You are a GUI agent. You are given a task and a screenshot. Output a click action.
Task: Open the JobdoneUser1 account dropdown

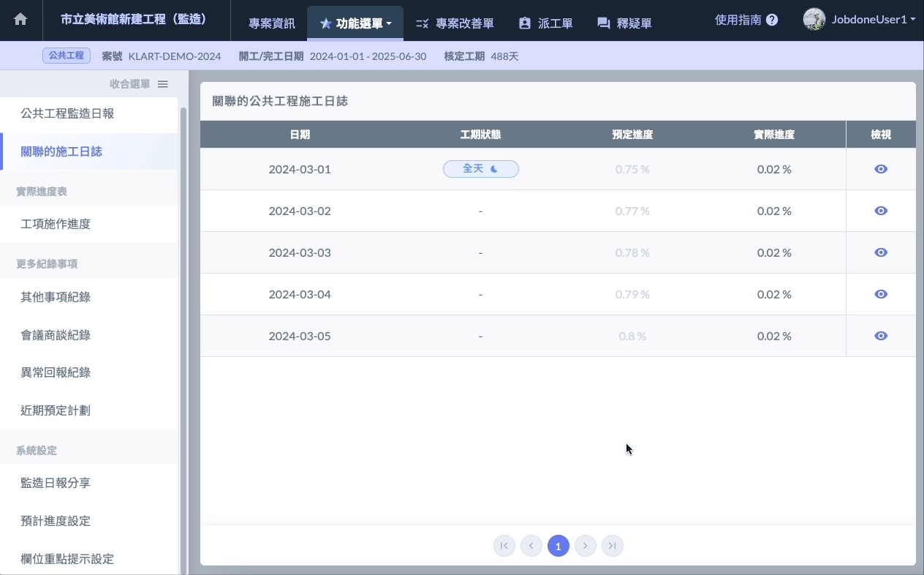click(860, 20)
